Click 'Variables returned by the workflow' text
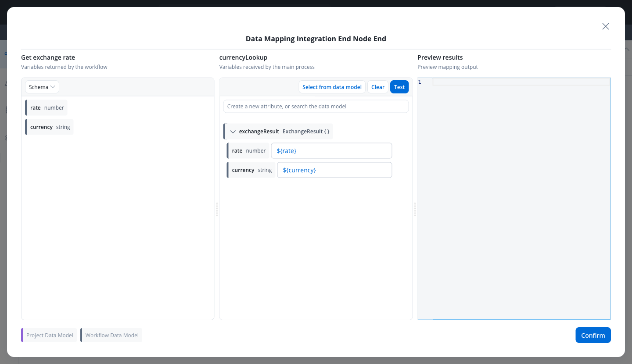Screen dimensions: 632x364 (x=64, y=67)
